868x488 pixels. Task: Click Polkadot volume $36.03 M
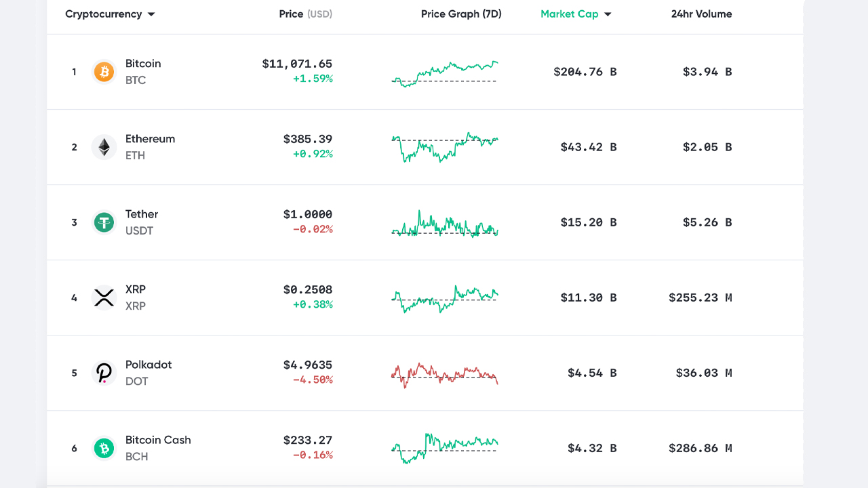(704, 373)
